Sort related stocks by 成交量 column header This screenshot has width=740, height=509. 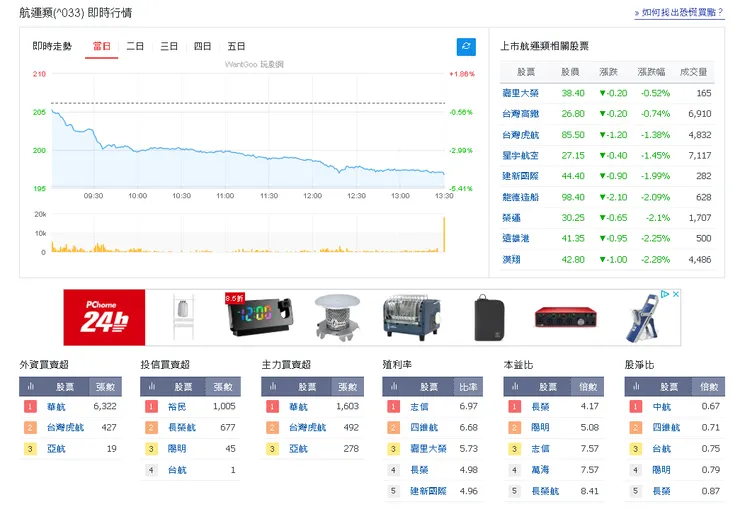(x=693, y=72)
